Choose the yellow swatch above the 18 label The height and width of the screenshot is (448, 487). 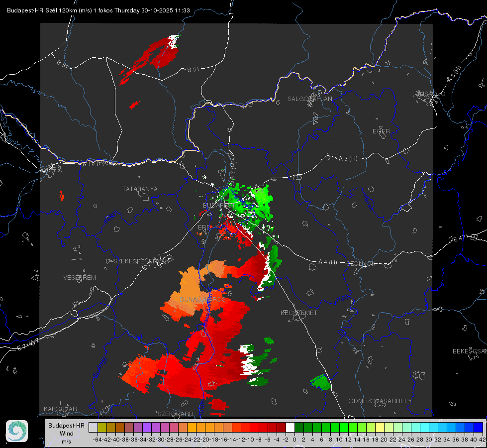click(x=380, y=427)
